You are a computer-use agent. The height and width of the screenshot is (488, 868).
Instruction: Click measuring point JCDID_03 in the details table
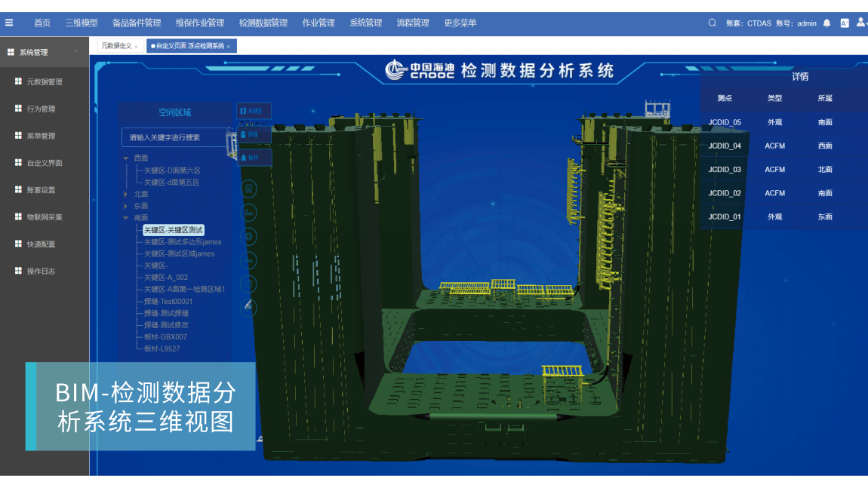pyautogui.click(x=725, y=169)
